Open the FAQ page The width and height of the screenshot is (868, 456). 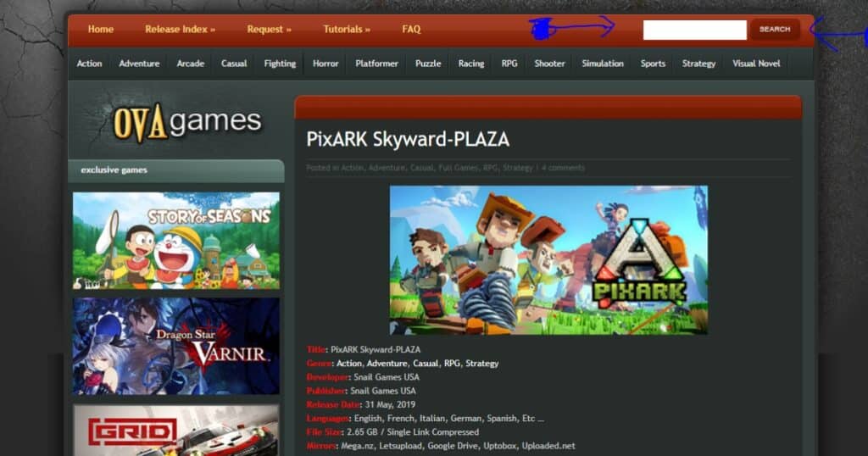(411, 30)
